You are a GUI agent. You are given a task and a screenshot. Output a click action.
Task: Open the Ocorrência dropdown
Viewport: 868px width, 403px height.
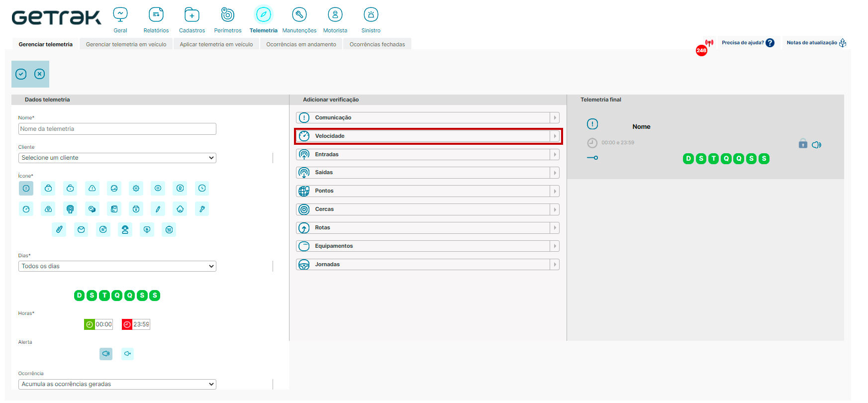point(117,384)
